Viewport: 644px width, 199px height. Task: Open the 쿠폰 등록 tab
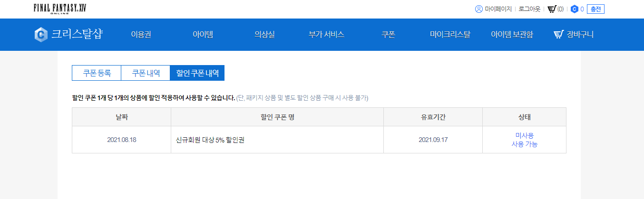(97, 73)
